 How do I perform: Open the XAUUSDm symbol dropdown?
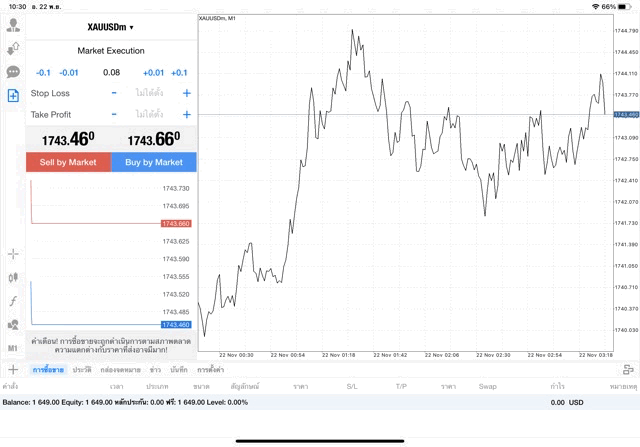[x=111, y=27]
